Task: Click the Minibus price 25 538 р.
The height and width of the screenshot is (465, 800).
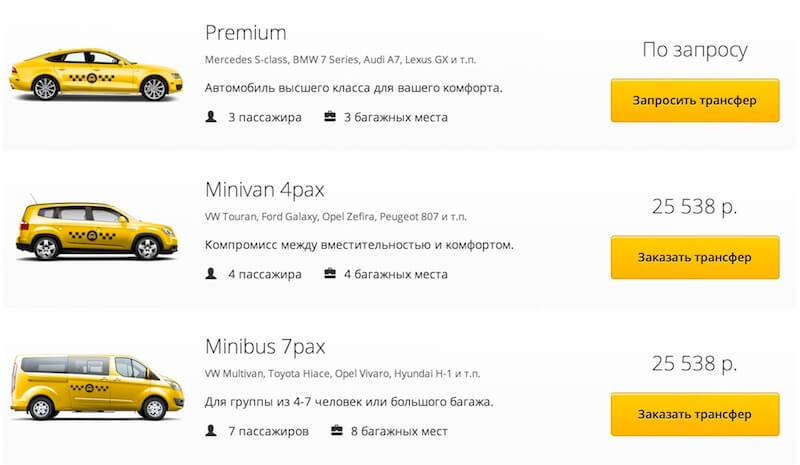Action: [x=695, y=363]
